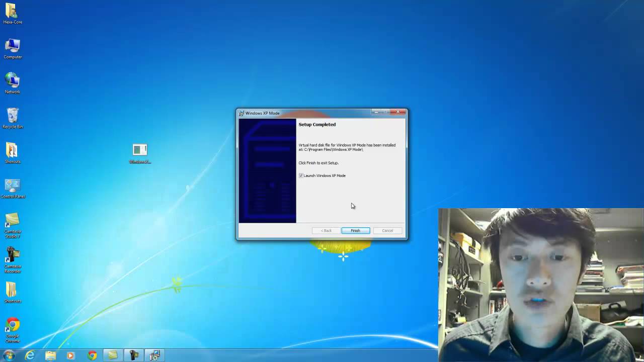Select the Computer desktop icon

tap(13, 49)
